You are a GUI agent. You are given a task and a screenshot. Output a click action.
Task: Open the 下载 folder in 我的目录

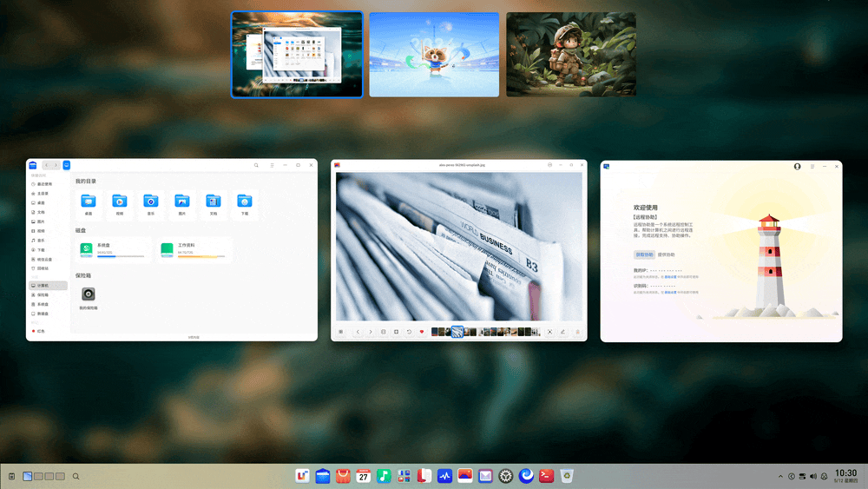245,202
